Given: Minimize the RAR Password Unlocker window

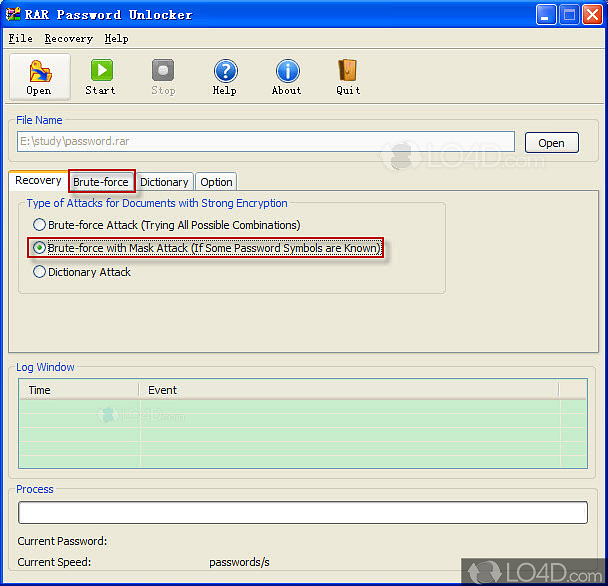Looking at the screenshot, I should pos(546,15).
